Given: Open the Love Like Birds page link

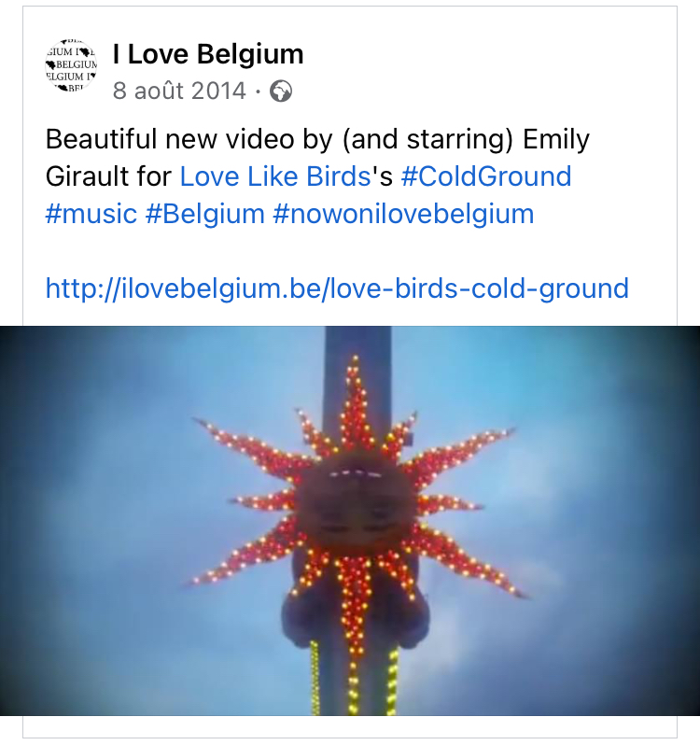Looking at the screenshot, I should point(275,176).
